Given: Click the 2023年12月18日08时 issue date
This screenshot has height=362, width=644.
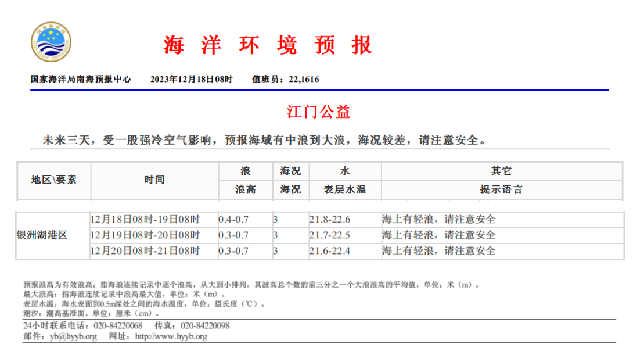Looking at the screenshot, I should [x=191, y=80].
